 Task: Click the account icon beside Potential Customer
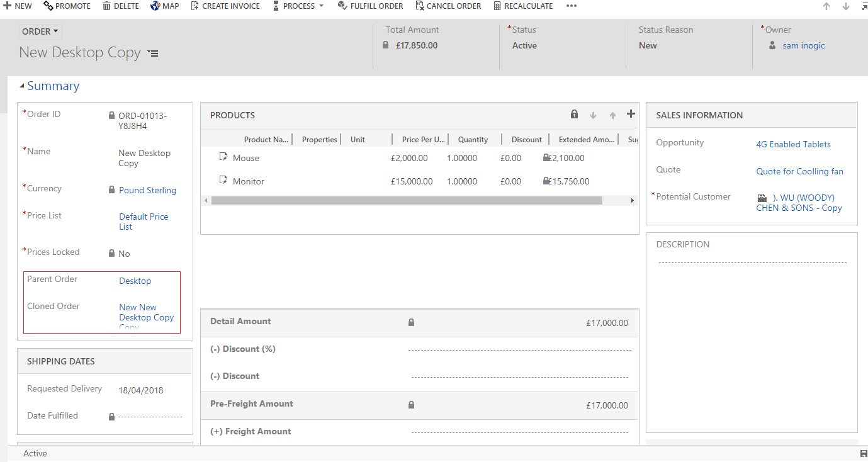(x=762, y=198)
